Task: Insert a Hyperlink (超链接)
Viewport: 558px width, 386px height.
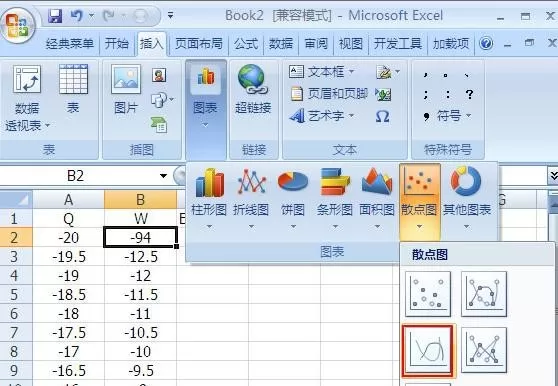Action: point(253,89)
